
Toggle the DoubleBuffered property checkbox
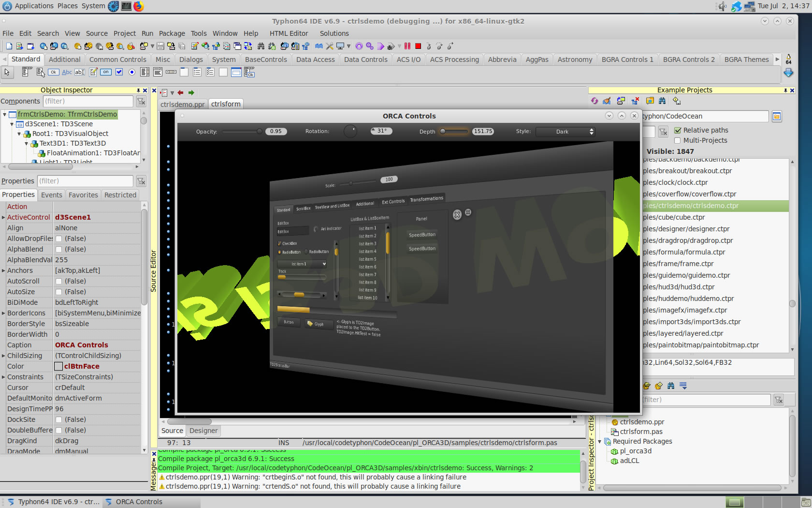tap(58, 430)
